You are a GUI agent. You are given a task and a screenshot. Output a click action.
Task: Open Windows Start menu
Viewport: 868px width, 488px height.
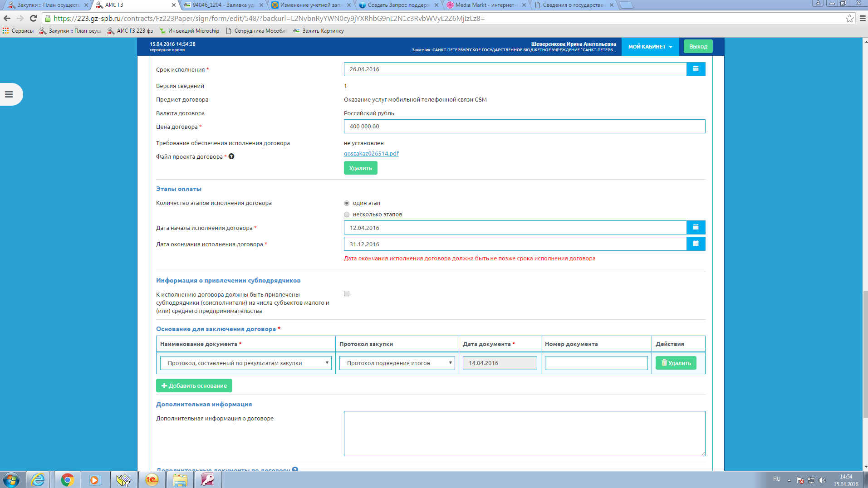pyautogui.click(x=11, y=480)
